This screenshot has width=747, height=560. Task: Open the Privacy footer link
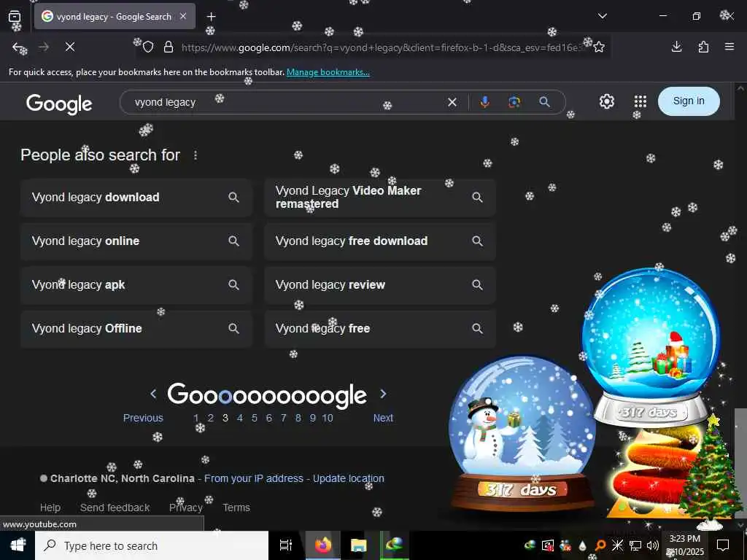[x=186, y=507]
